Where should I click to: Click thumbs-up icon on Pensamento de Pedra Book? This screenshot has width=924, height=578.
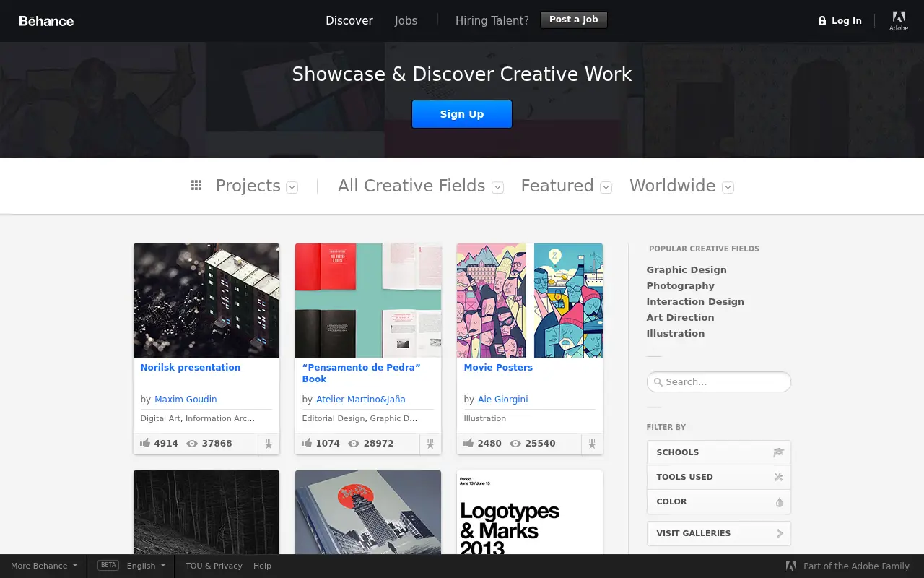[307, 444]
